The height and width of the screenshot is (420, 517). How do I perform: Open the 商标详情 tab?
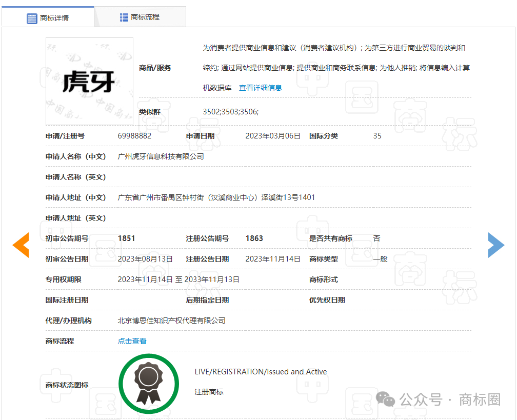(x=48, y=18)
